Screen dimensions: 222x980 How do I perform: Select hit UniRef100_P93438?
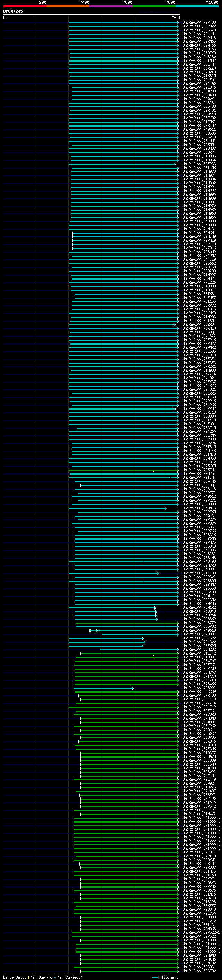(x=199, y=95)
